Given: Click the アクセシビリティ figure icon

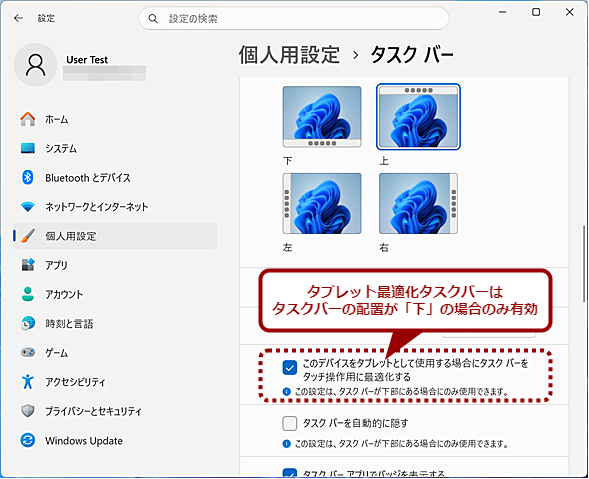Looking at the screenshot, I should tap(27, 381).
